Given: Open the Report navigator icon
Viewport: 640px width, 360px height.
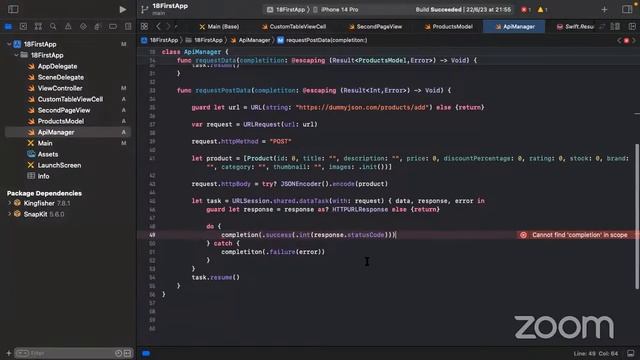Looking at the screenshot, I should 128,27.
